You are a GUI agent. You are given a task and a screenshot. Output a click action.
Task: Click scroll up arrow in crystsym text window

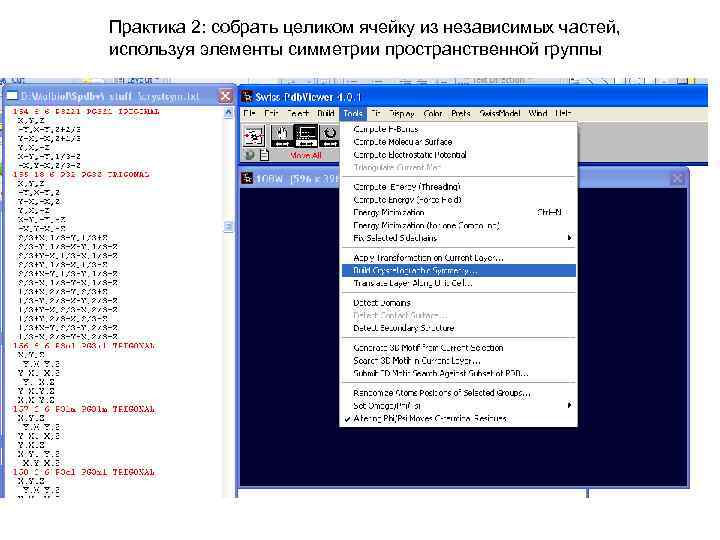[228, 113]
